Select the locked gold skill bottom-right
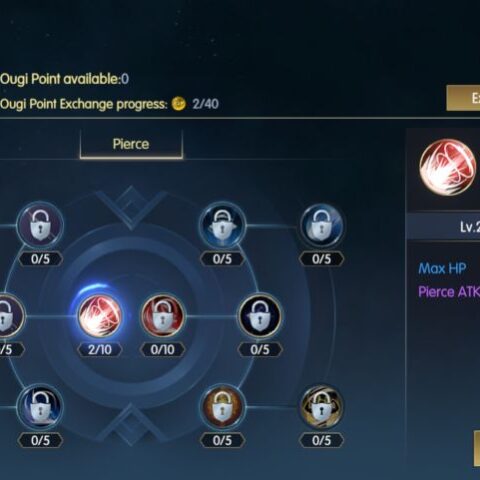 321,407
